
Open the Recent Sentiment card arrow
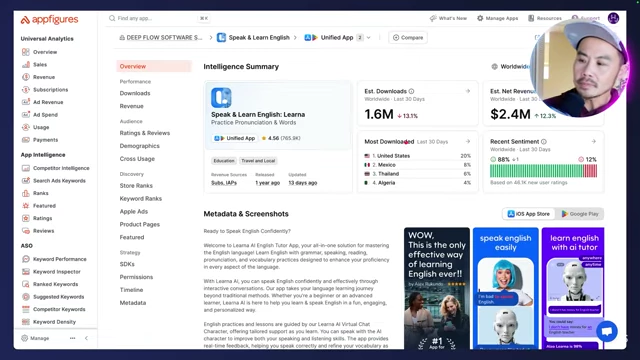(593, 141)
